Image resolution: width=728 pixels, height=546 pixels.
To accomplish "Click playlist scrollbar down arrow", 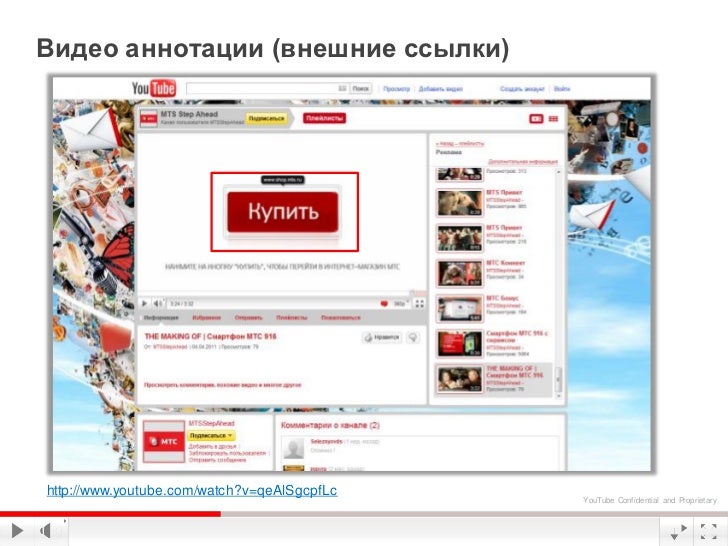I will point(558,396).
